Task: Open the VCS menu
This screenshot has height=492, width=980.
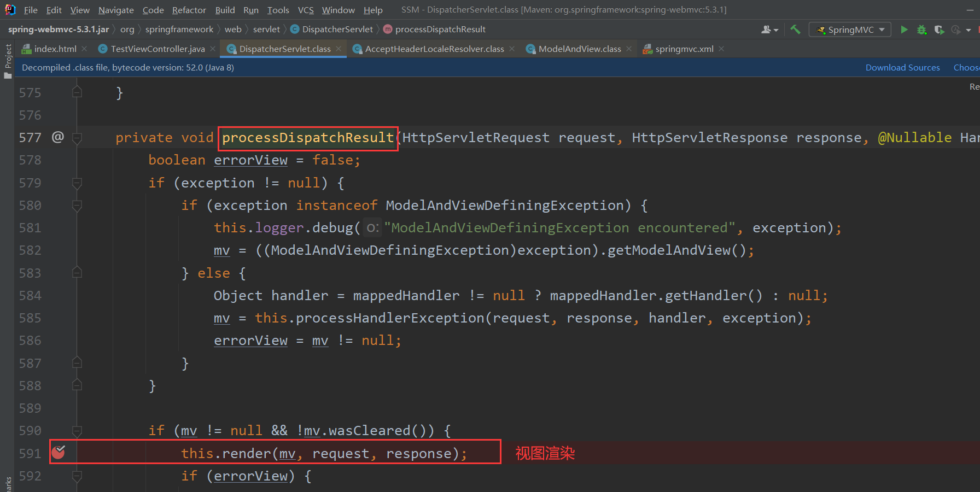Action: pyautogui.click(x=306, y=10)
